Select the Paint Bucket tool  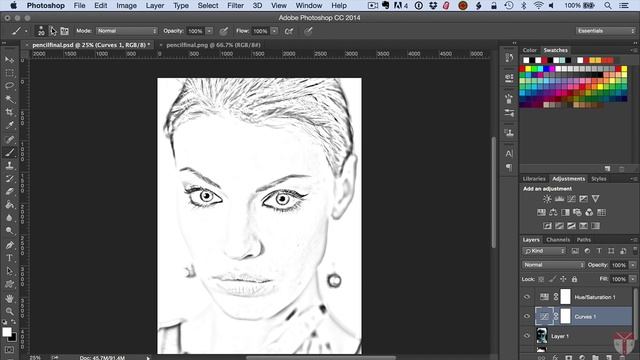click(9, 204)
